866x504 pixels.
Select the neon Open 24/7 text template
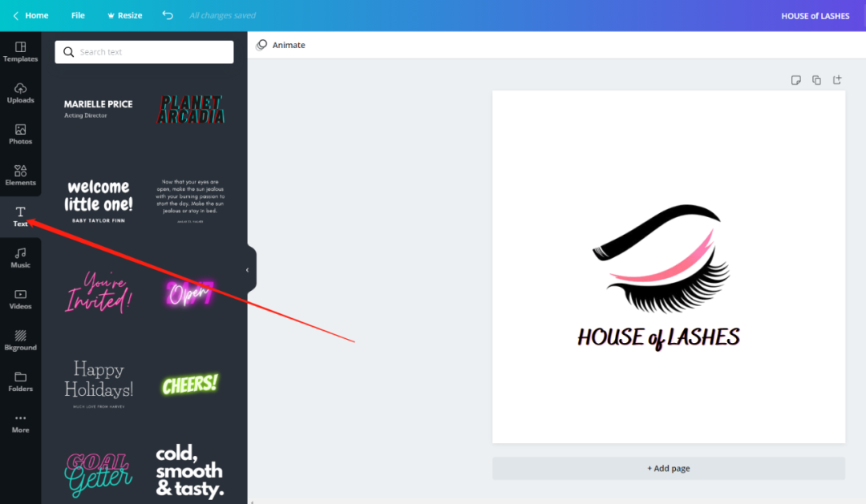tap(190, 293)
